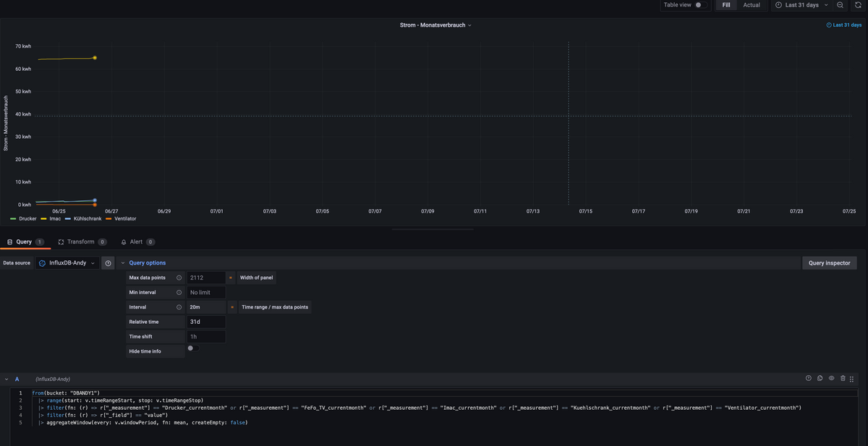Refresh the dashboard with the refresh icon

[858, 5]
